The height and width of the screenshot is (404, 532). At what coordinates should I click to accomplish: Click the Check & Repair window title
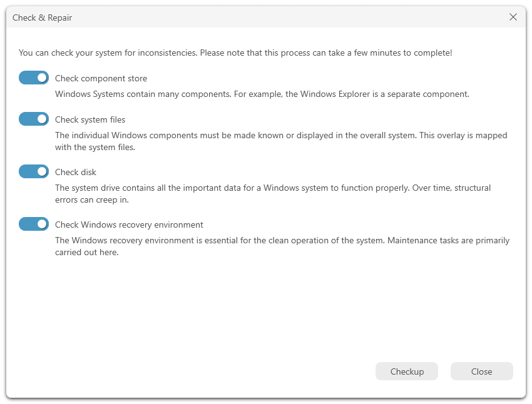click(x=42, y=18)
